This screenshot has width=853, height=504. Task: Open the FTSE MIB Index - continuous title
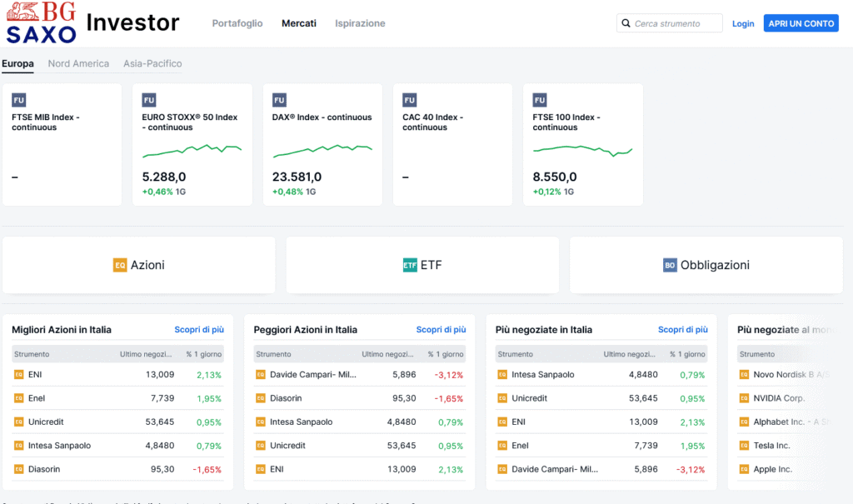point(46,122)
